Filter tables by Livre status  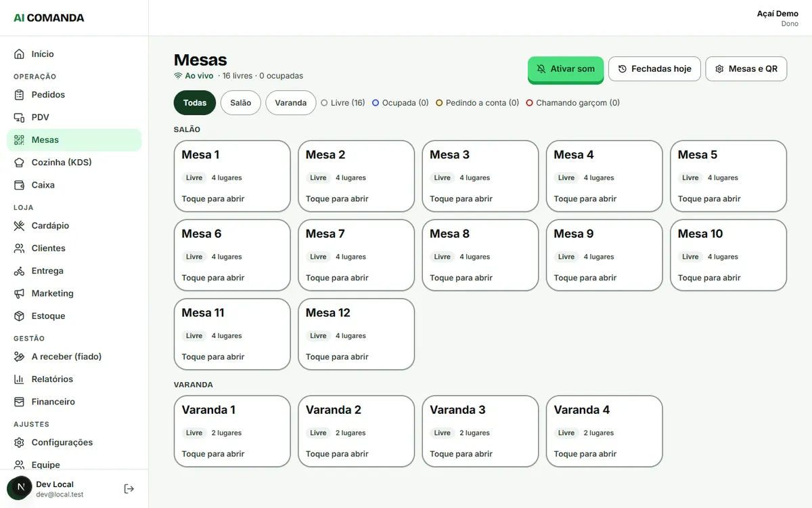coord(343,103)
